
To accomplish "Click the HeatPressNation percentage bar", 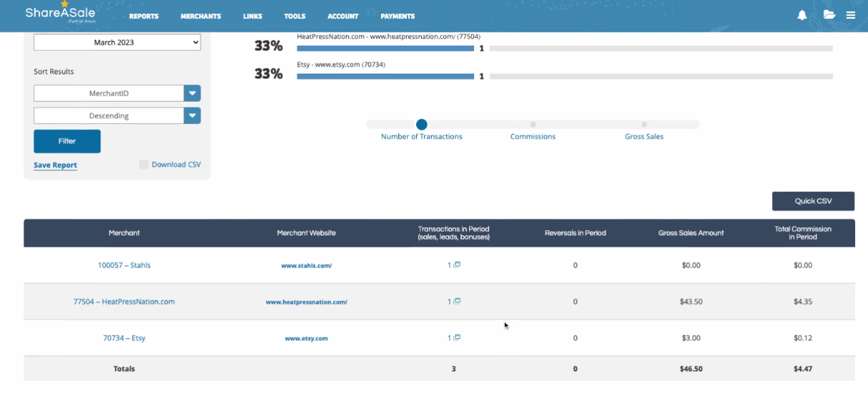I will pos(385,49).
